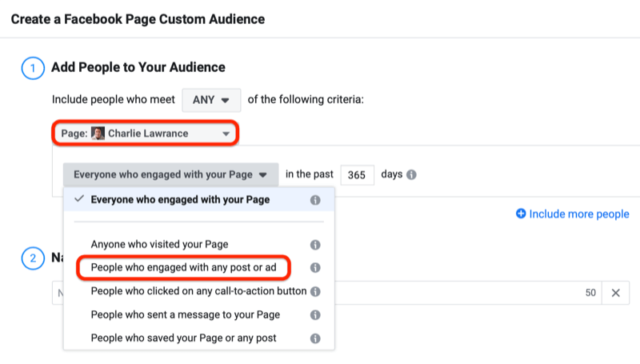Click the plus icon beside Include more people
640x364 pixels.
pyautogui.click(x=521, y=214)
